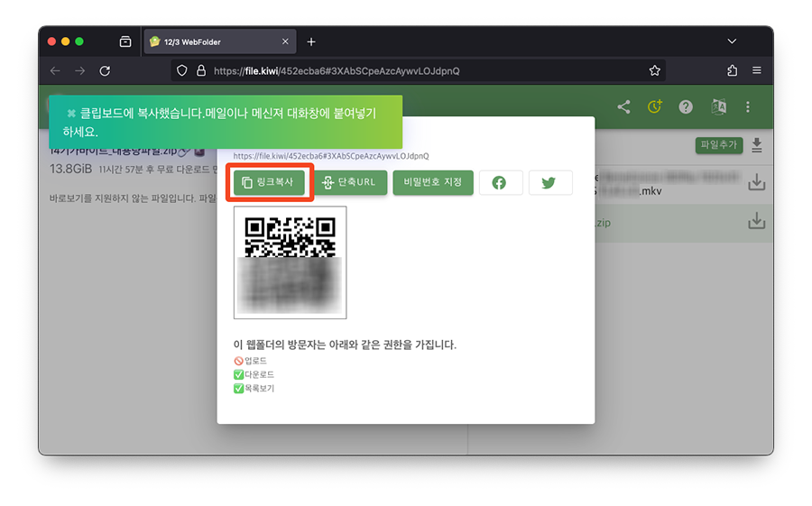Open the three-dot more menu in header

[747, 107]
